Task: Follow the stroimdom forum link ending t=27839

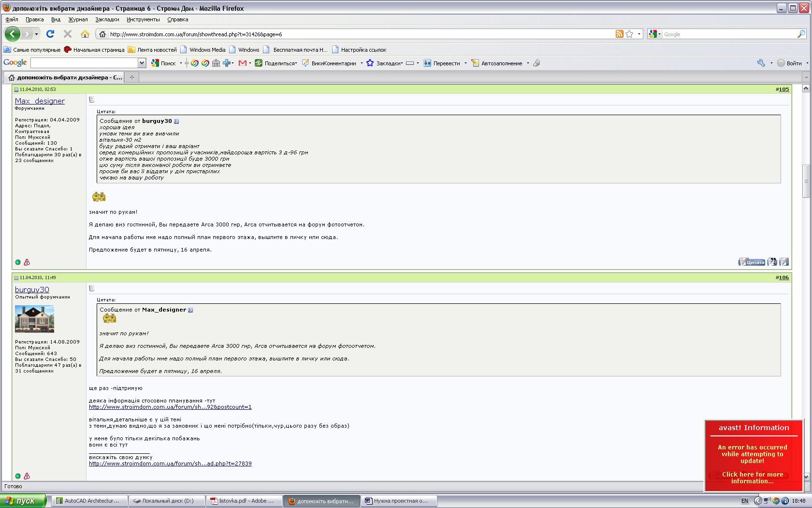Action: pos(170,463)
